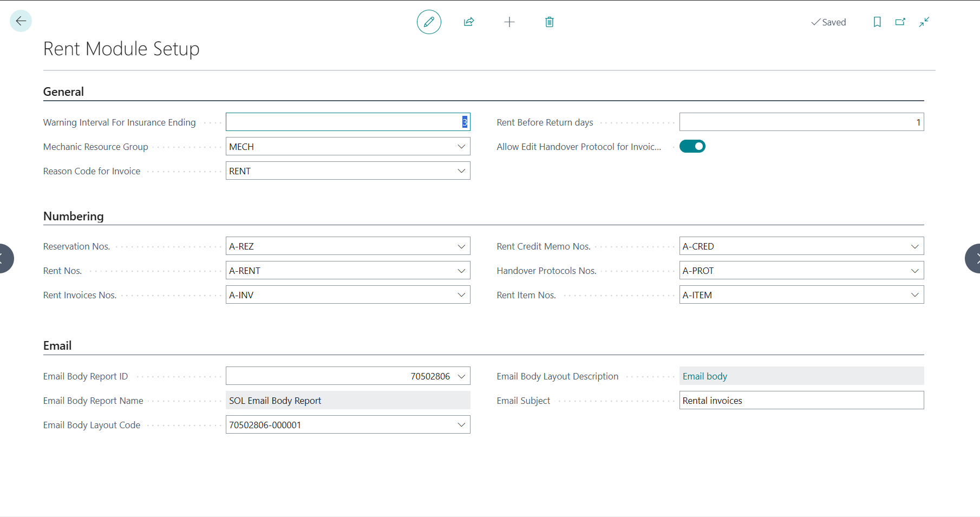Image resolution: width=980 pixels, height=517 pixels.
Task: Click the Email Subject input field
Action: [x=801, y=401]
